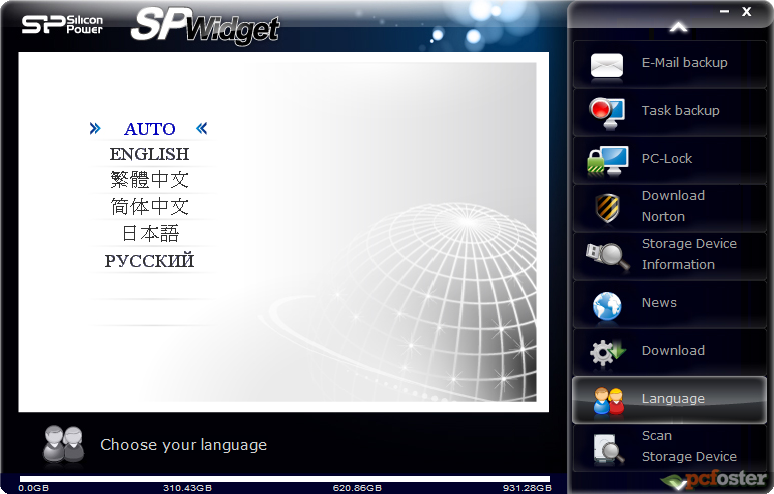Viewport: 774px width, 494px height.
Task: Click the right double-chevron beside AUTO
Action: click(x=201, y=129)
